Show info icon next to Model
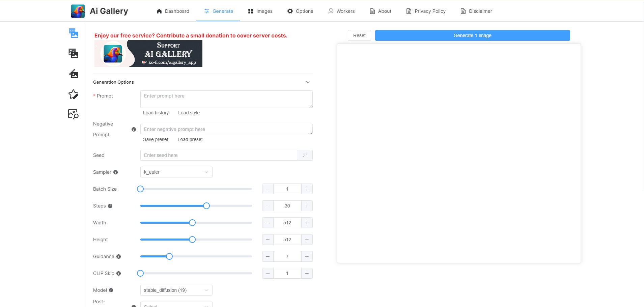Image resolution: width=644 pixels, height=307 pixels. point(111,290)
